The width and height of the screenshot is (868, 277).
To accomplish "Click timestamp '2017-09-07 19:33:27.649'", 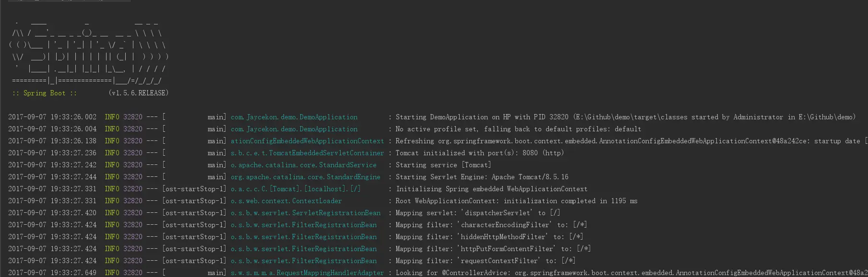I will point(52,273).
